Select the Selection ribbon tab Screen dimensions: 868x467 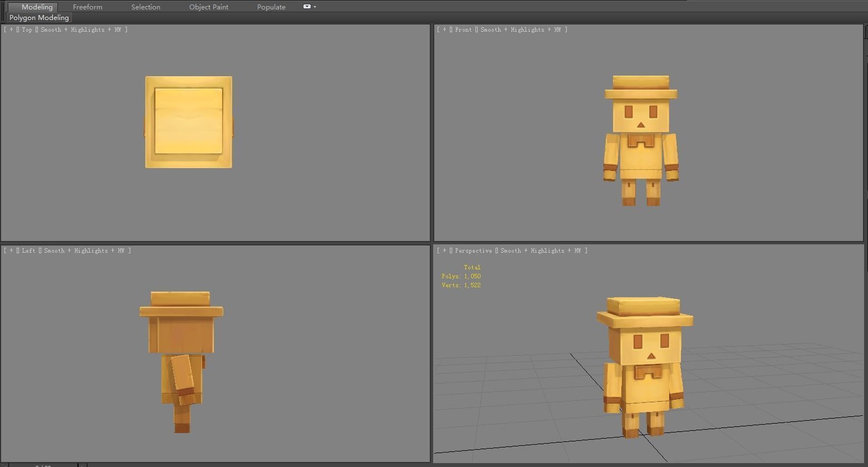[146, 7]
